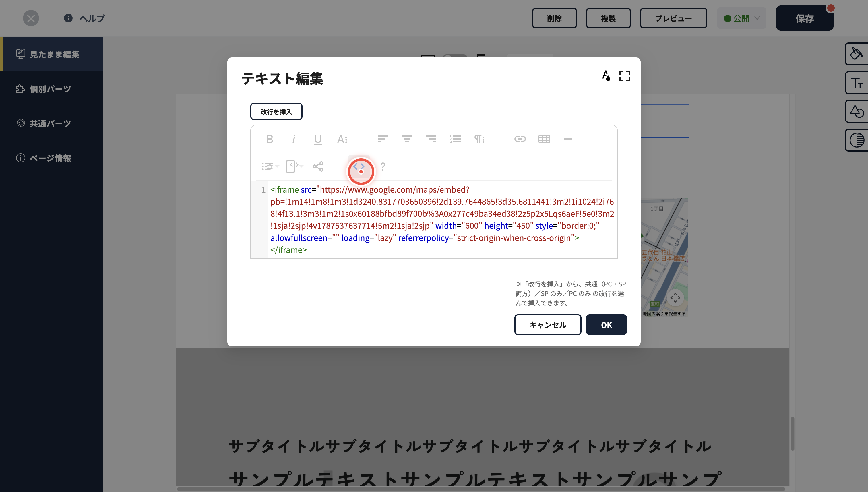Toggle underline formatting
The height and width of the screenshot is (492, 868).
317,139
